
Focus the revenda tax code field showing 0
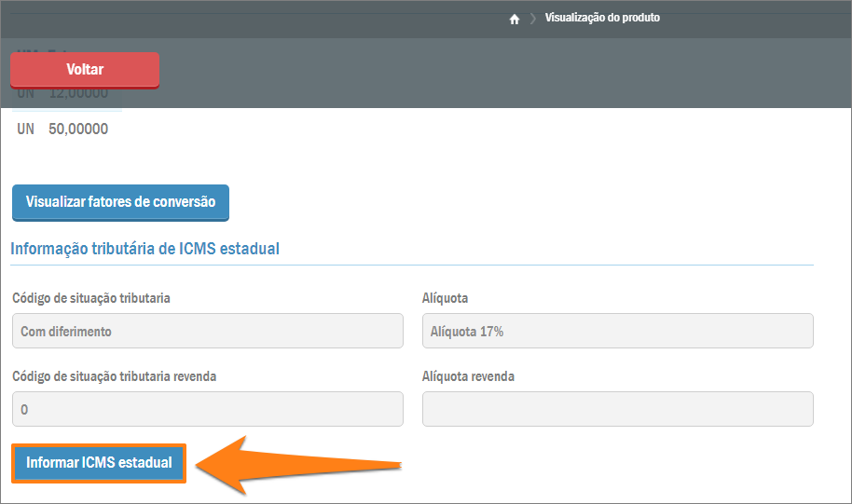tap(207, 409)
